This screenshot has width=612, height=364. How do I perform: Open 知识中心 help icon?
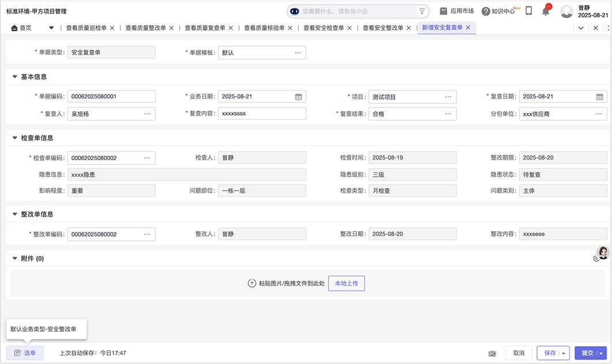point(486,12)
